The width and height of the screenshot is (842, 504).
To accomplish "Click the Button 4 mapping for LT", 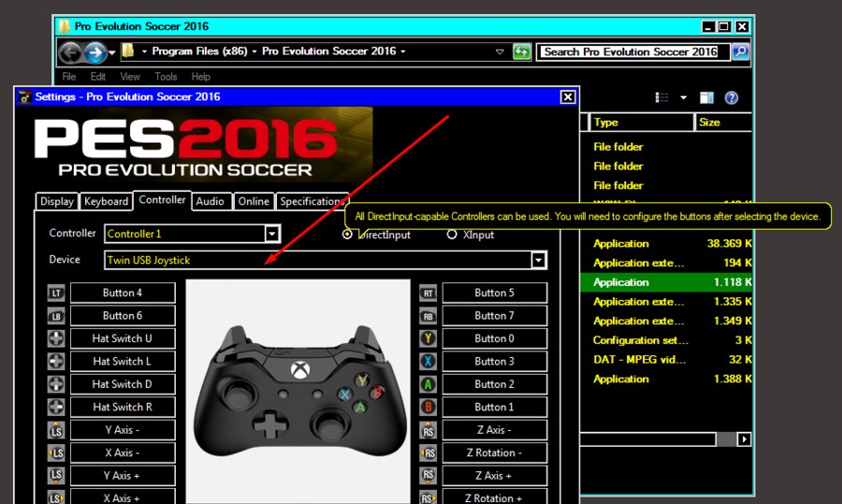I will (x=123, y=293).
